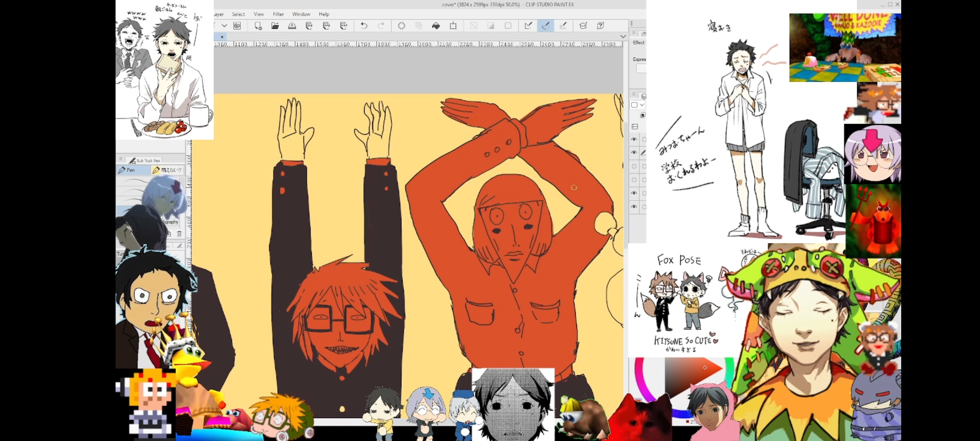Open the Window menu
The height and width of the screenshot is (441, 980).
(301, 14)
